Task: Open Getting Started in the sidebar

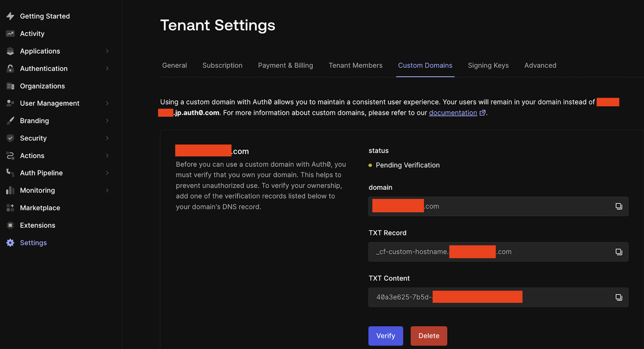Action: (x=45, y=16)
